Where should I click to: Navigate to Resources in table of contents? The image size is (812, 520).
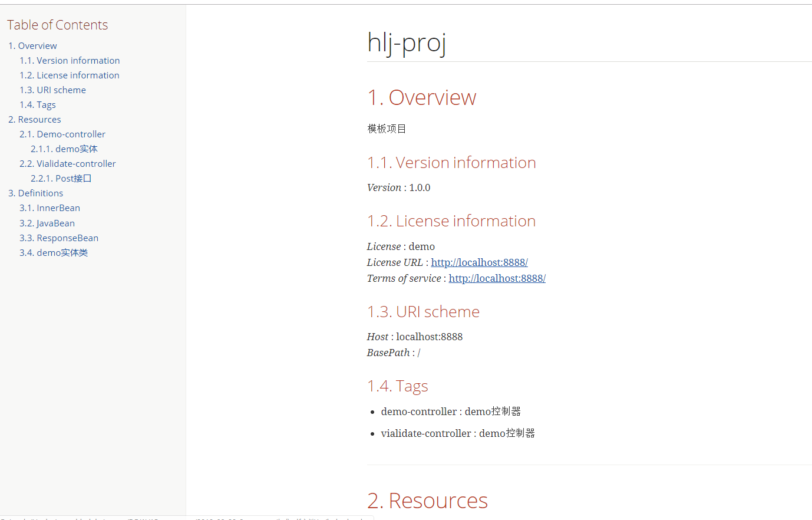pos(34,120)
